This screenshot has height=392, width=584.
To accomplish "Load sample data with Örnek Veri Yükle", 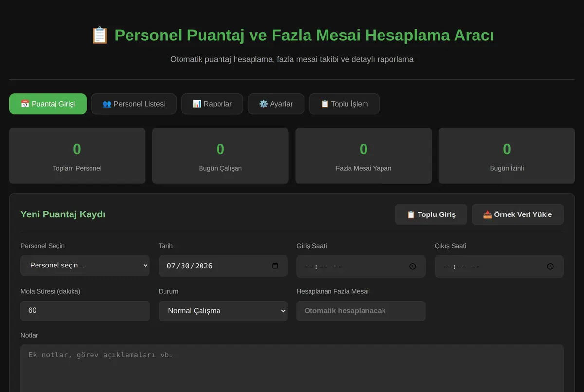I will [517, 214].
